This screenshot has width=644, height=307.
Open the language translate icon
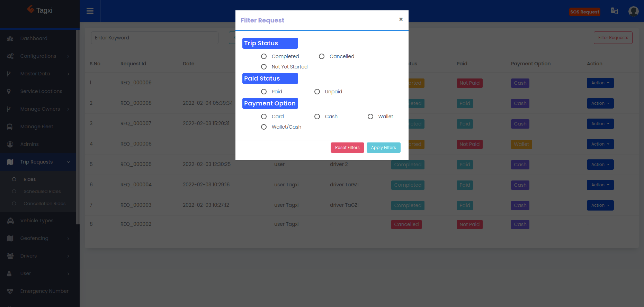pos(614,11)
